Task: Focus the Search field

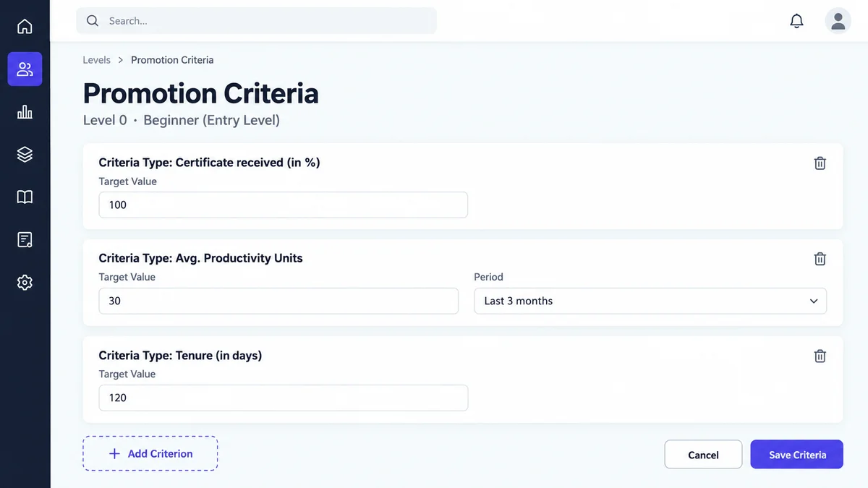Action: [x=256, y=21]
